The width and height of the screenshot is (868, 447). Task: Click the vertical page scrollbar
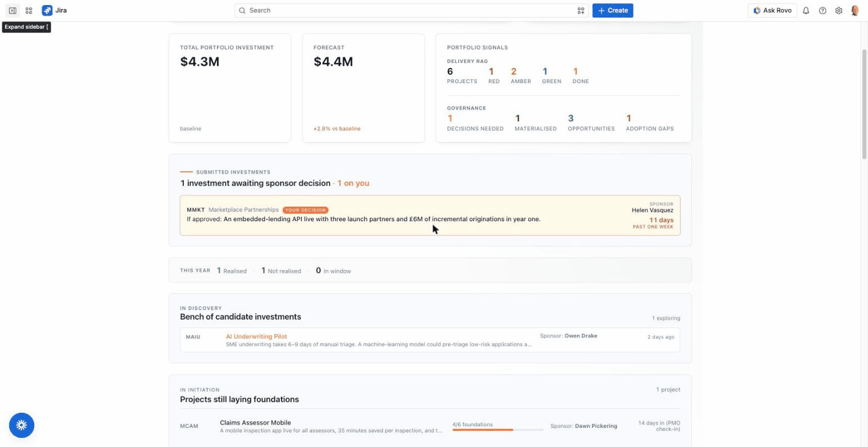pos(864,104)
